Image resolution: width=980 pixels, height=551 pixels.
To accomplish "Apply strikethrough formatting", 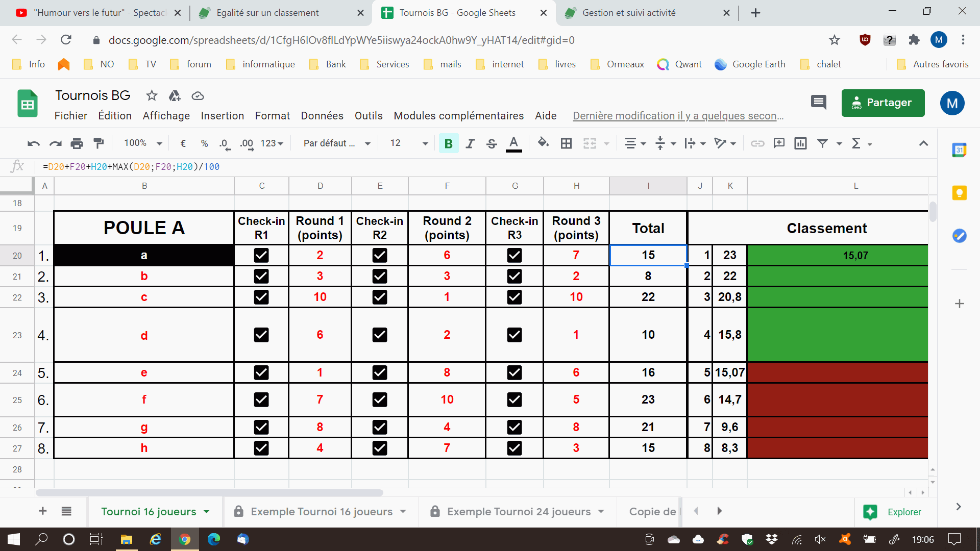I will (492, 143).
